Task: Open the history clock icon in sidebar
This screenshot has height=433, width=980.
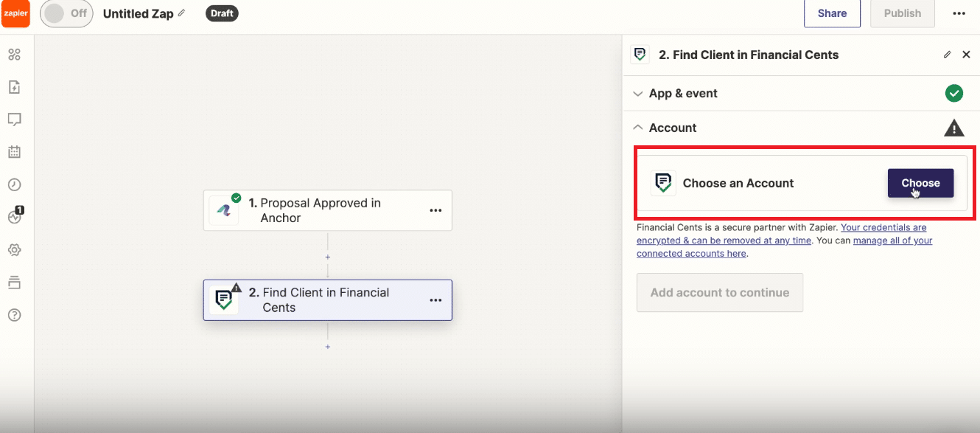Action: point(14,184)
